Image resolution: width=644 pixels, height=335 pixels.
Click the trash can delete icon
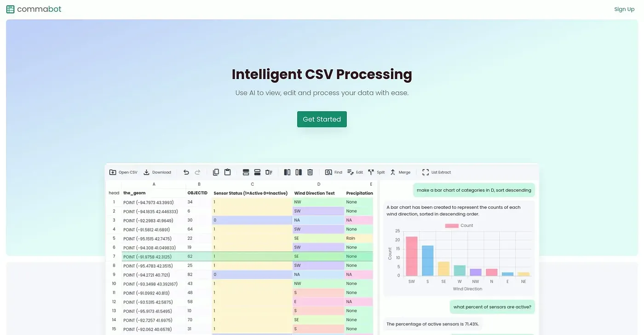310,172
